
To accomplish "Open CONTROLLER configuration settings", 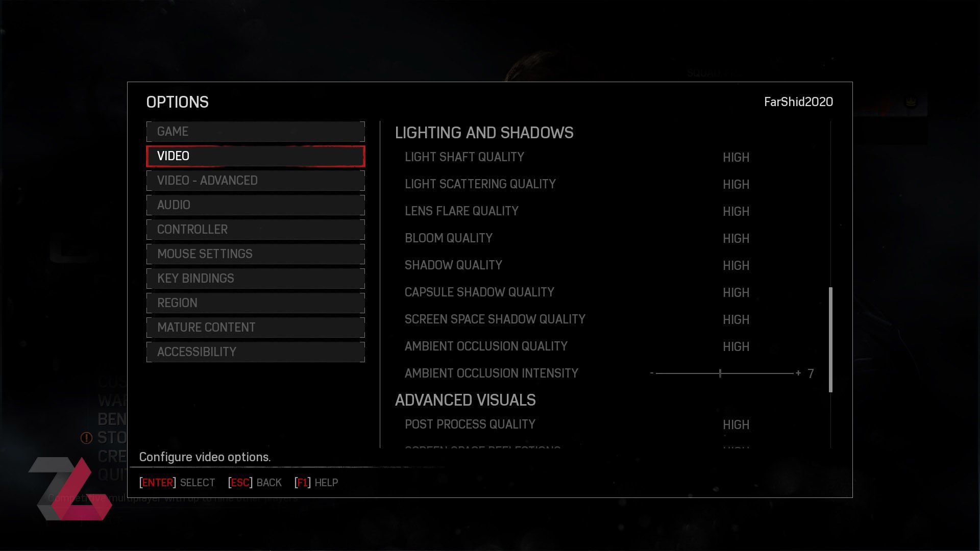I will click(x=256, y=230).
